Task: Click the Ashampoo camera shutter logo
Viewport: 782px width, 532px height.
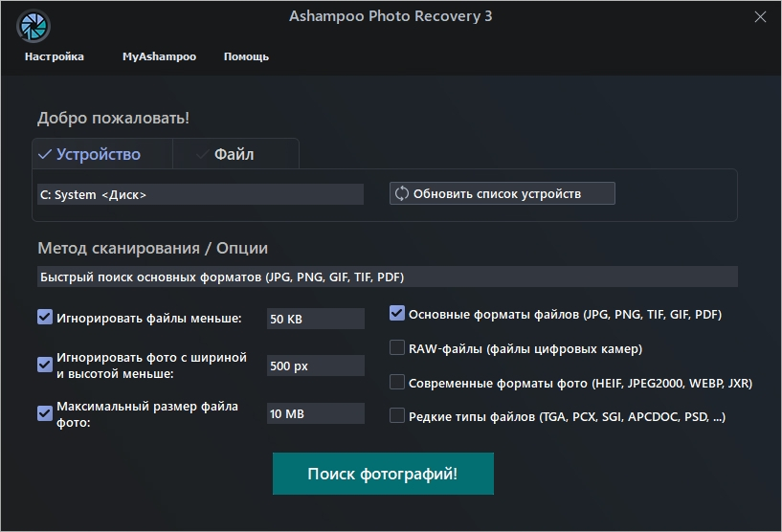Action: pos(34,26)
